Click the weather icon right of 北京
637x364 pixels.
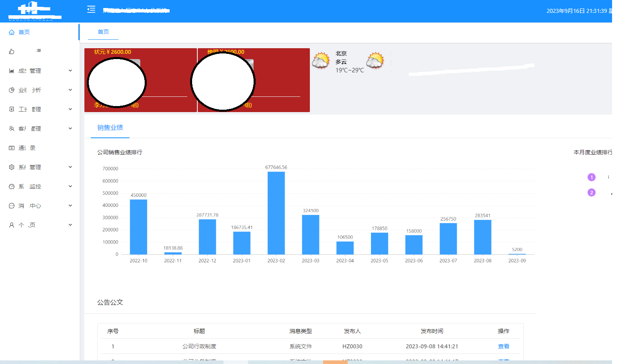coord(375,60)
